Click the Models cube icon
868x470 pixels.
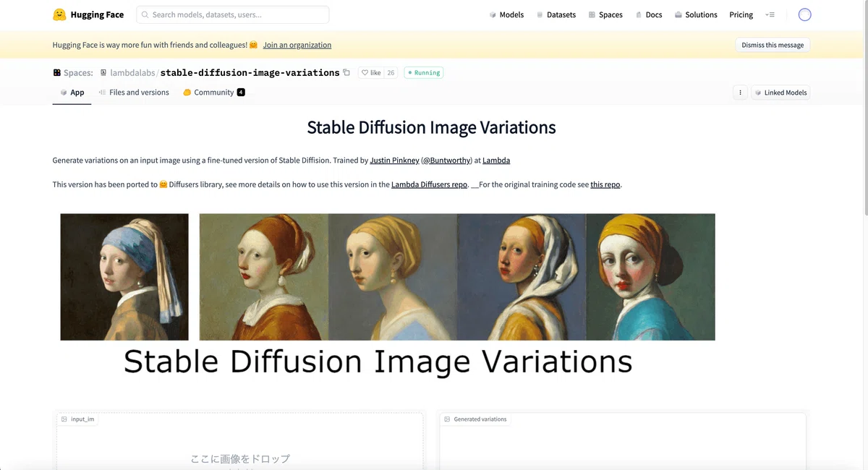coord(493,14)
